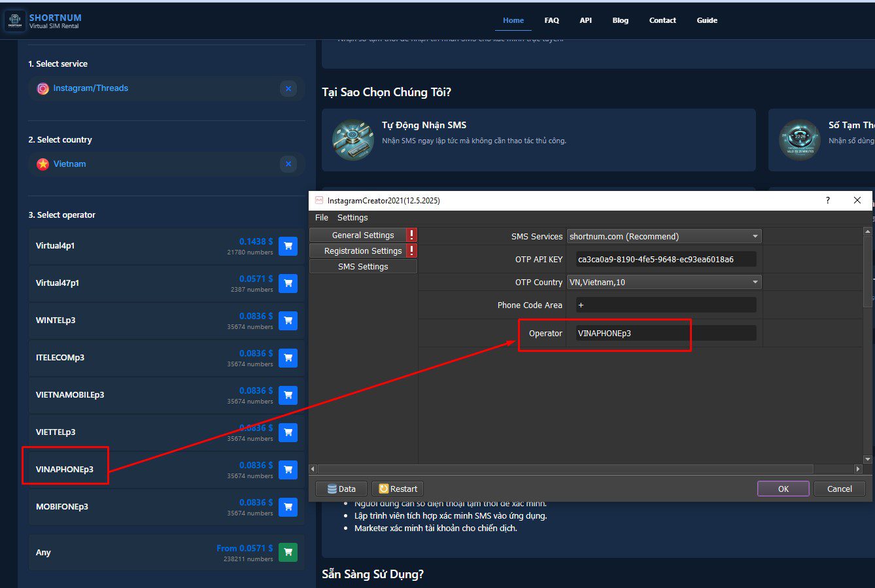875x588 pixels.
Task: Open the FAQ navigation link
Action: pos(552,20)
